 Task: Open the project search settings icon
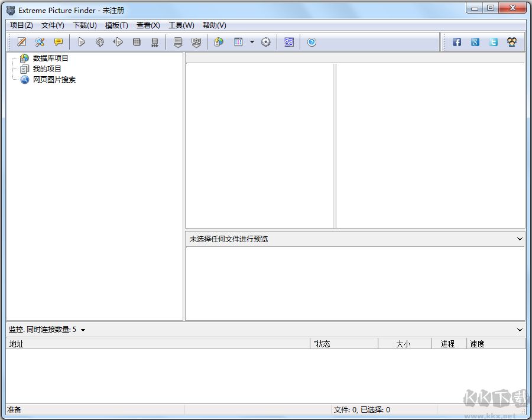coord(40,41)
